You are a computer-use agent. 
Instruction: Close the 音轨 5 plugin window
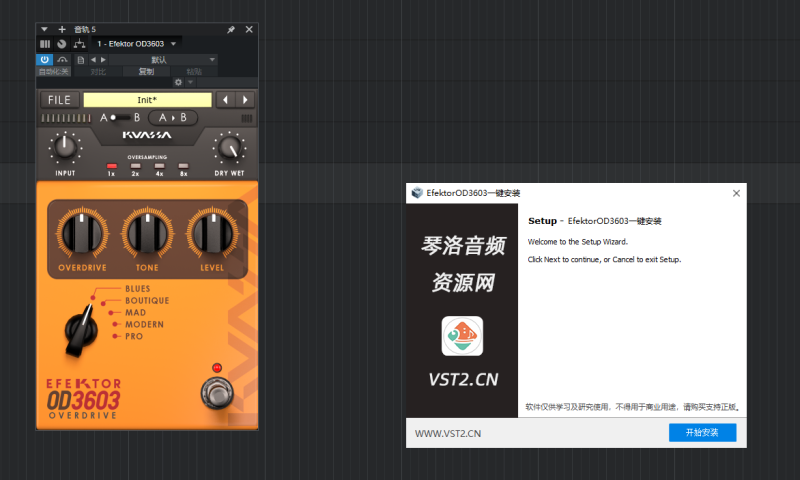(249, 30)
